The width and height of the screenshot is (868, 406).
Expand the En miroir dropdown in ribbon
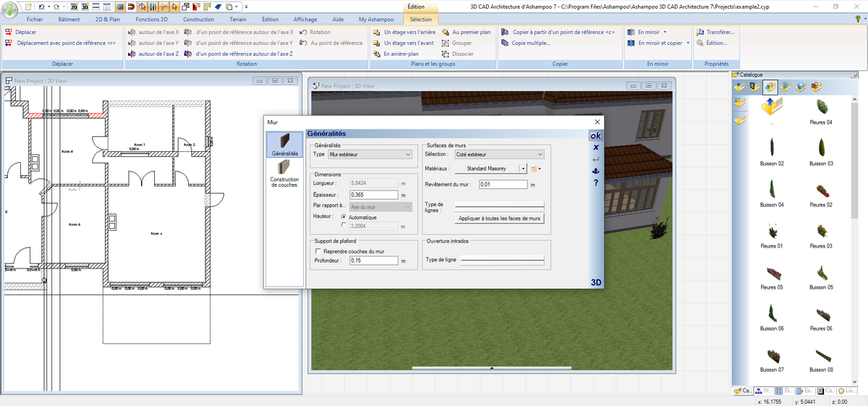click(665, 33)
